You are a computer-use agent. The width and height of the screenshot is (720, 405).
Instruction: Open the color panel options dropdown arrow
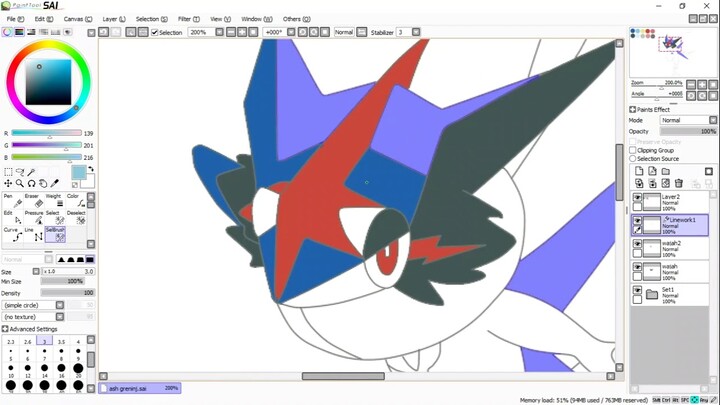pyautogui.click(x=91, y=33)
